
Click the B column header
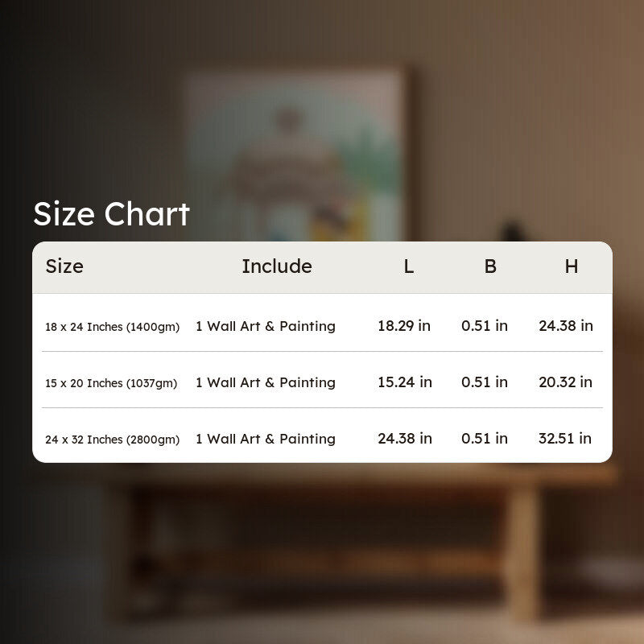click(x=490, y=266)
